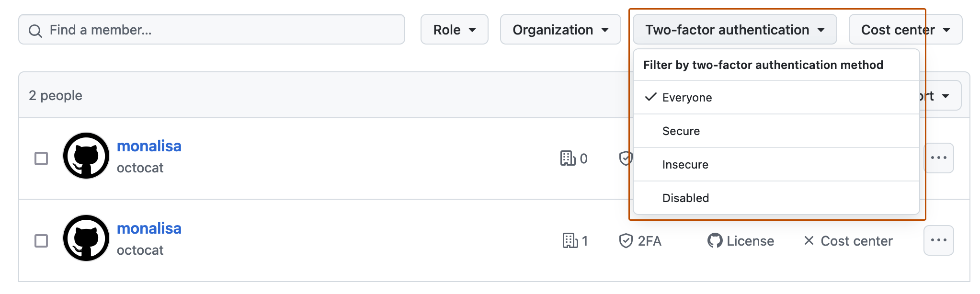Click the Two-factor authentication filter button
The image size is (980, 294).
[x=734, y=29]
